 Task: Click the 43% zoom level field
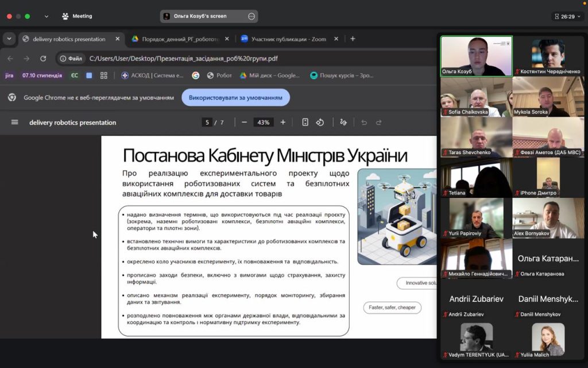(264, 122)
